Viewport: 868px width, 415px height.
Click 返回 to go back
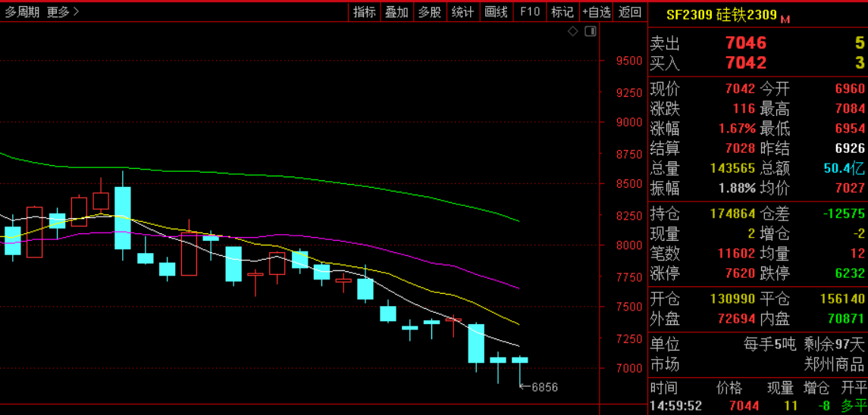tap(630, 12)
